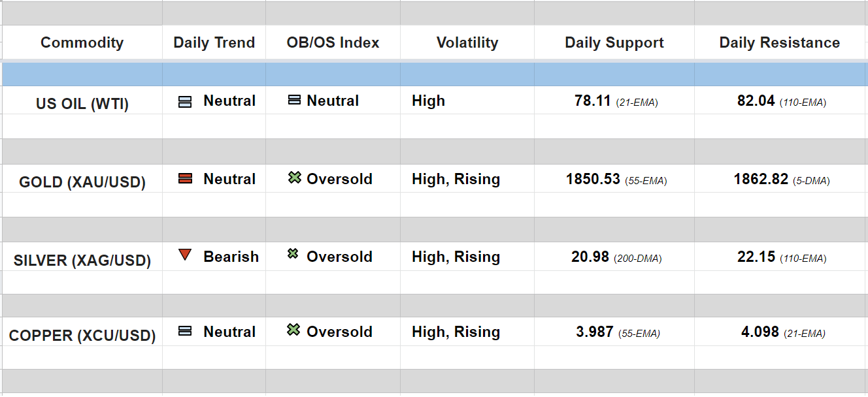Click Copper's green oversold cross icon

[x=293, y=330]
